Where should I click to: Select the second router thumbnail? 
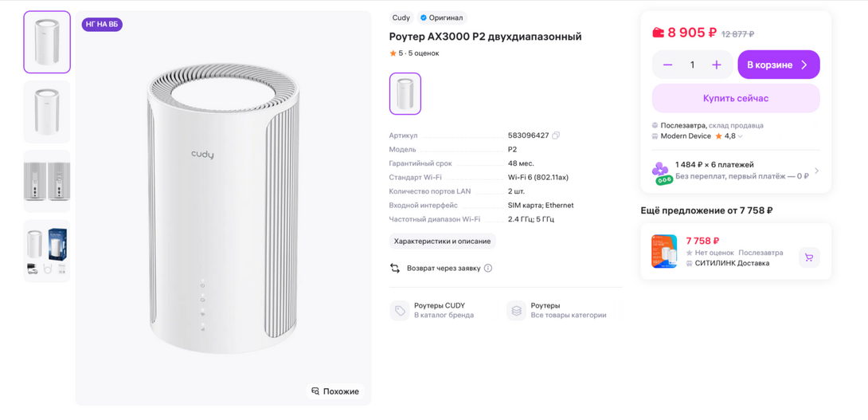(x=47, y=112)
